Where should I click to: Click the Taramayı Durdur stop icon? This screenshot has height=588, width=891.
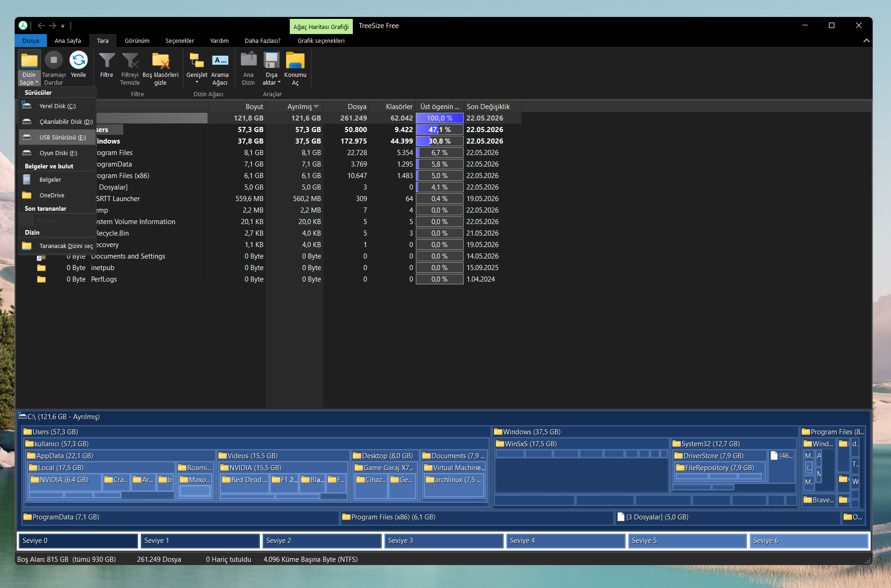coord(54,60)
